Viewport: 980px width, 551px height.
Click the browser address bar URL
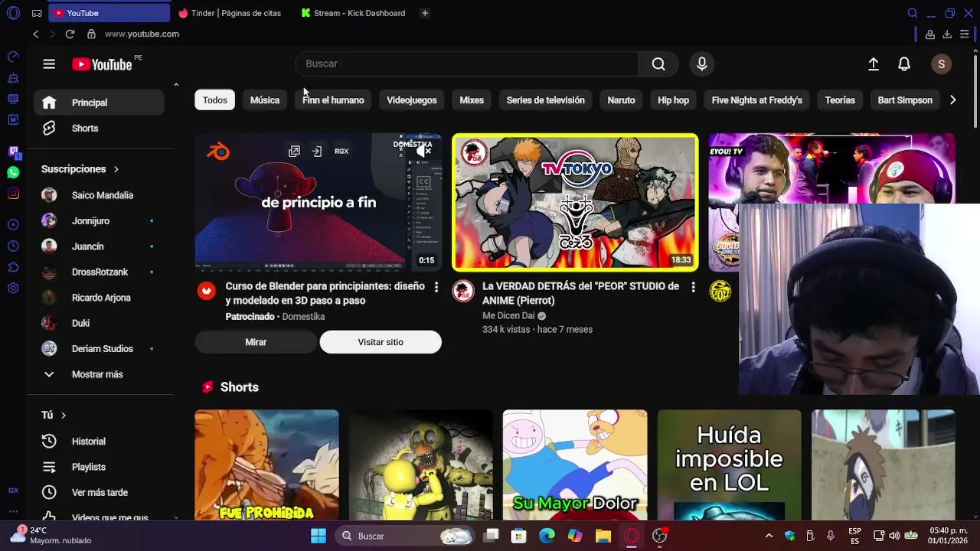142,34
